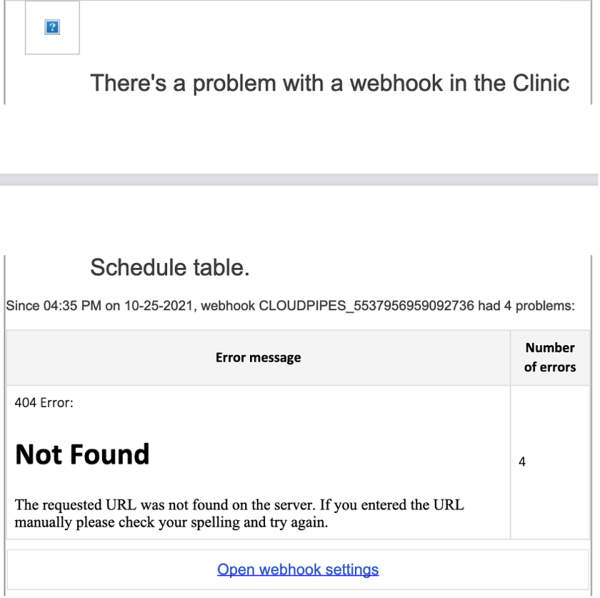This screenshot has width=600, height=598.
Task: Click the Number of errors column header
Action: (x=550, y=357)
